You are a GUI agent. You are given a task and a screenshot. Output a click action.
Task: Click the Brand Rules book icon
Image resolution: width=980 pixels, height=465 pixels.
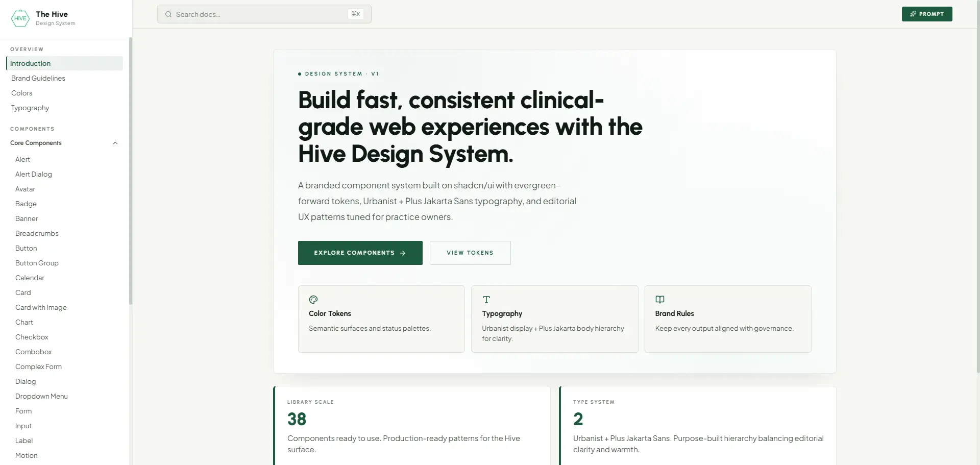click(x=660, y=300)
